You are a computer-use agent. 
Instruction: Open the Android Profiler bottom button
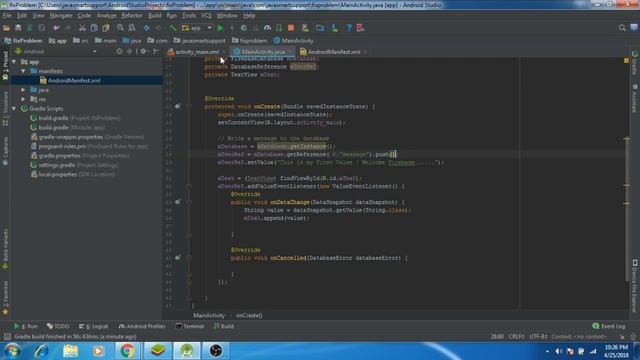[142, 326]
